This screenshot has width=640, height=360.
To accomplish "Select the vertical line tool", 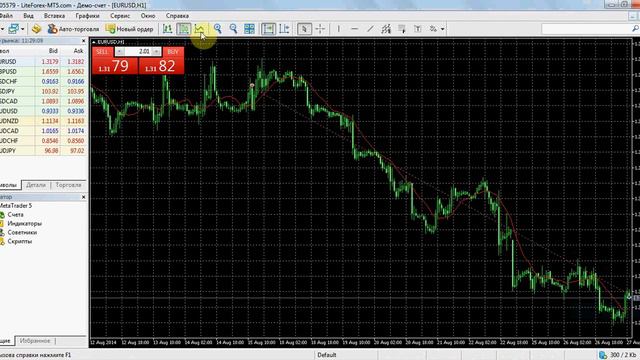I will [x=338, y=29].
